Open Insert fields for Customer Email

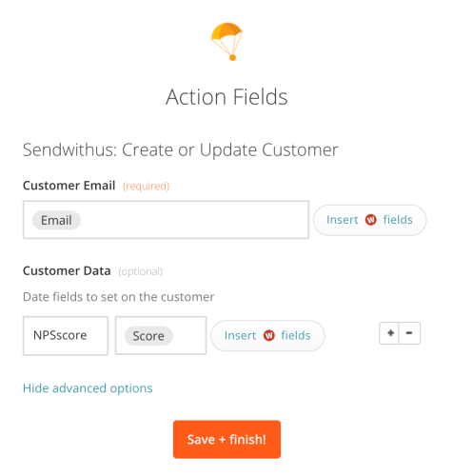pyautogui.click(x=369, y=220)
